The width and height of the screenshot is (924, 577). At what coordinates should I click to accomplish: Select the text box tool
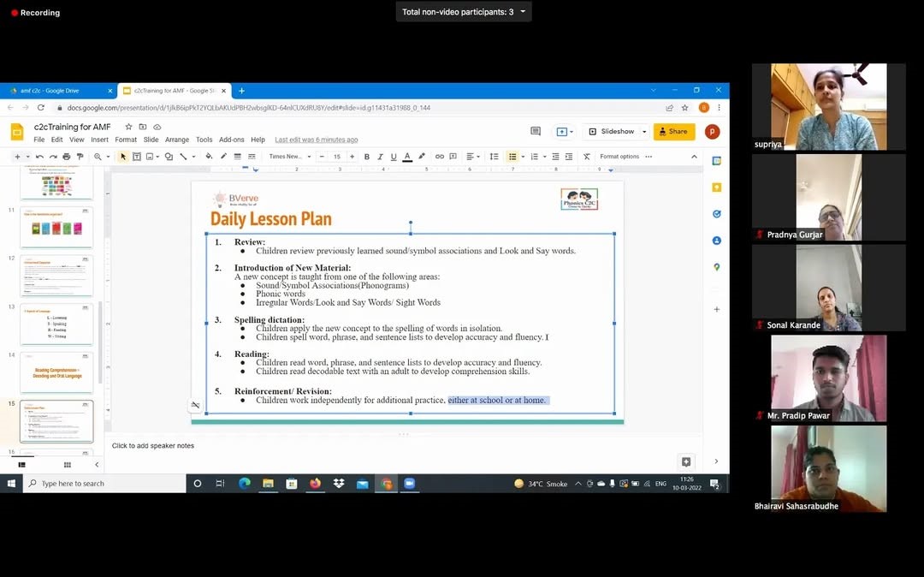point(137,157)
